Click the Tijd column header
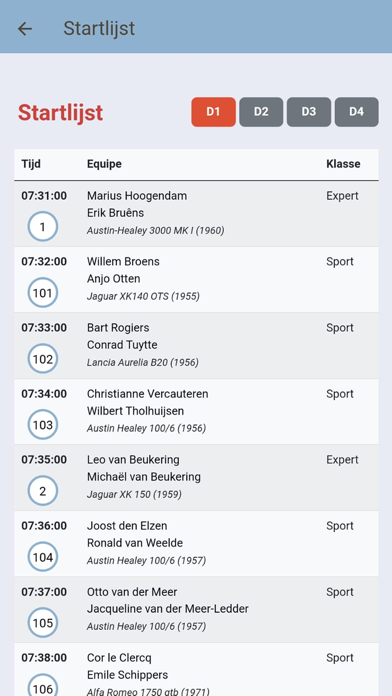 31,164
